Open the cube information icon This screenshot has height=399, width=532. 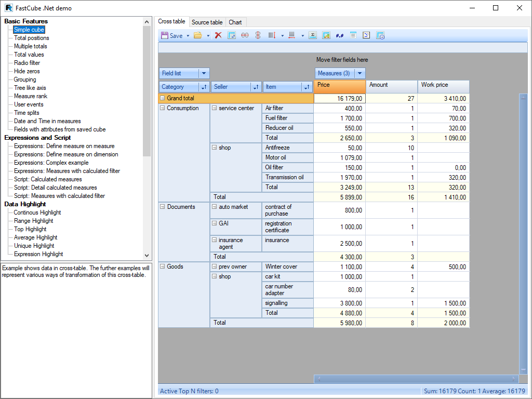click(381, 35)
